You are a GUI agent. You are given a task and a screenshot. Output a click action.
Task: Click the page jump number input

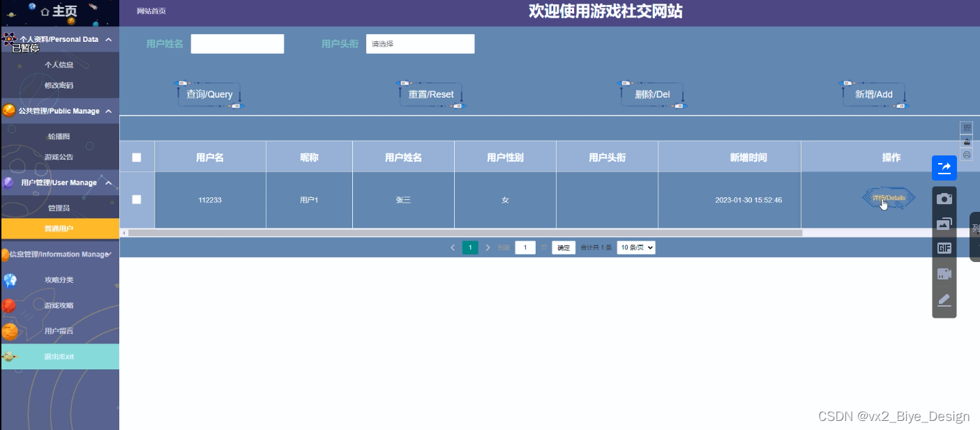point(525,247)
